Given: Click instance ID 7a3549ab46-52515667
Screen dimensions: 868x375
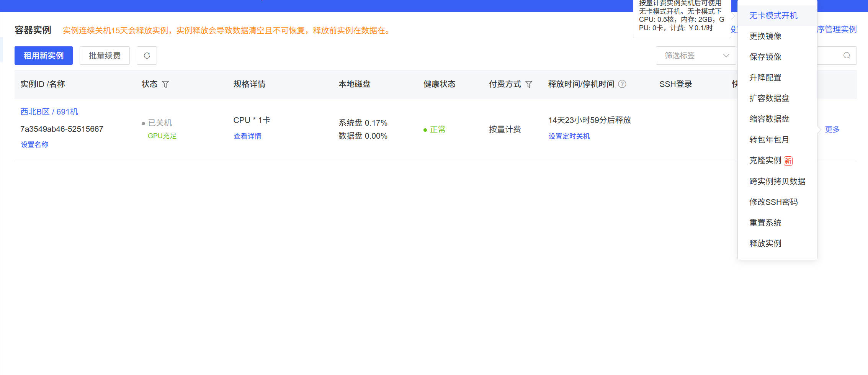Looking at the screenshot, I should (62, 129).
